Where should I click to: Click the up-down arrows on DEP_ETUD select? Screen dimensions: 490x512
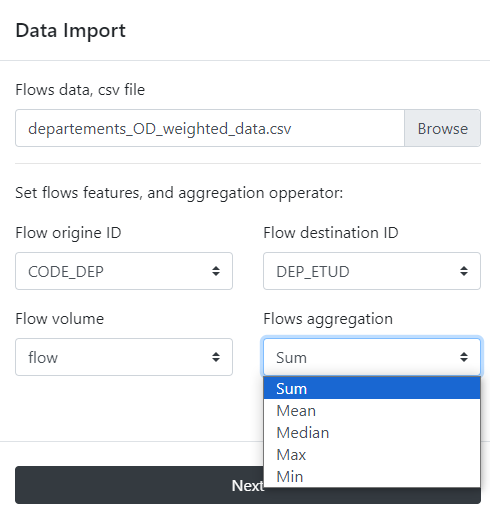pyautogui.click(x=464, y=271)
